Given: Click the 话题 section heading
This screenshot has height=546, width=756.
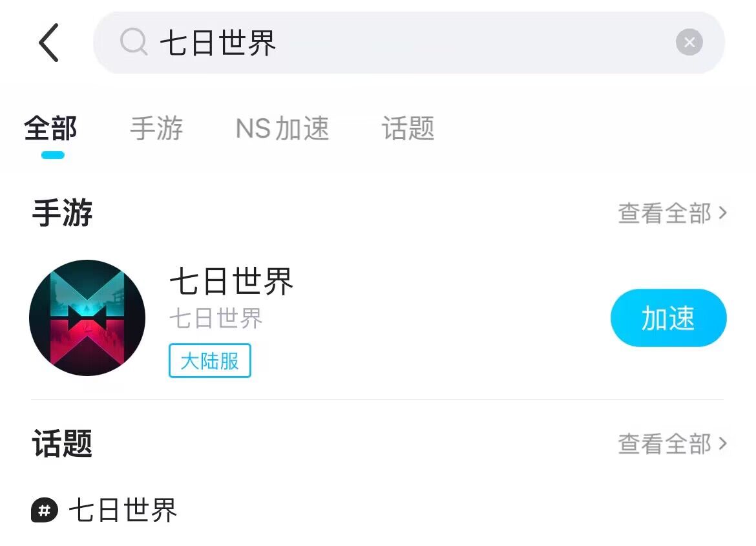Looking at the screenshot, I should coord(63,444).
